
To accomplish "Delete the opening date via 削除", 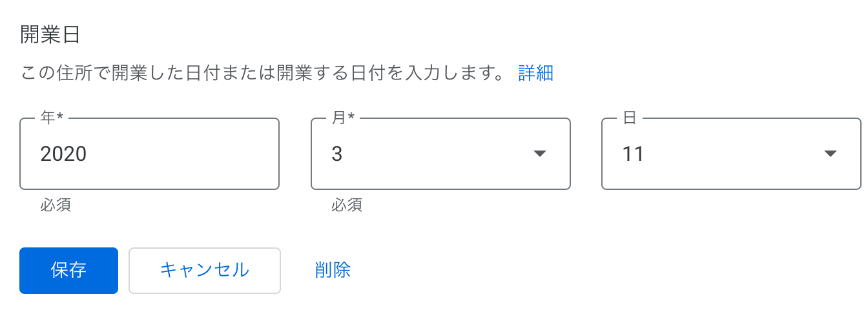I will (333, 270).
